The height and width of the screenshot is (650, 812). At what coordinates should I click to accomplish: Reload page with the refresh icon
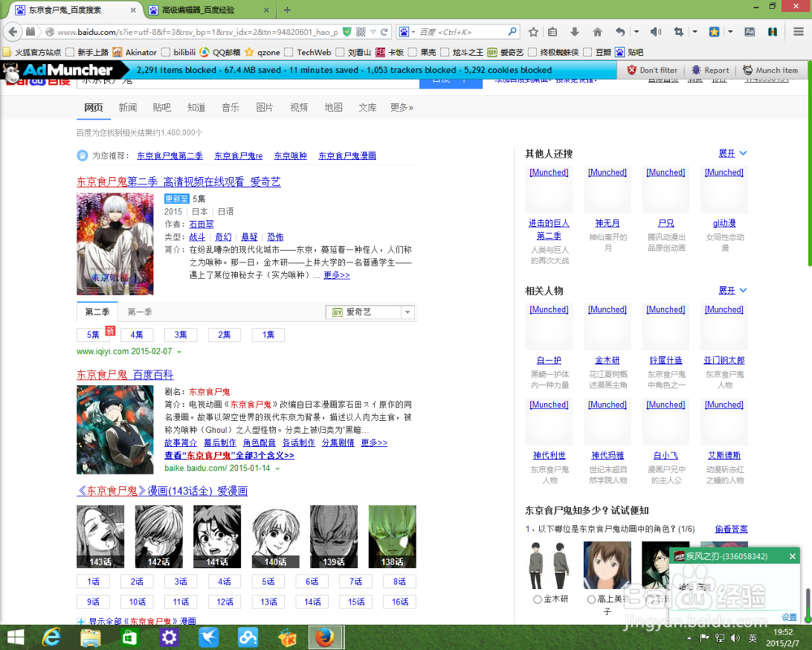tap(384, 32)
